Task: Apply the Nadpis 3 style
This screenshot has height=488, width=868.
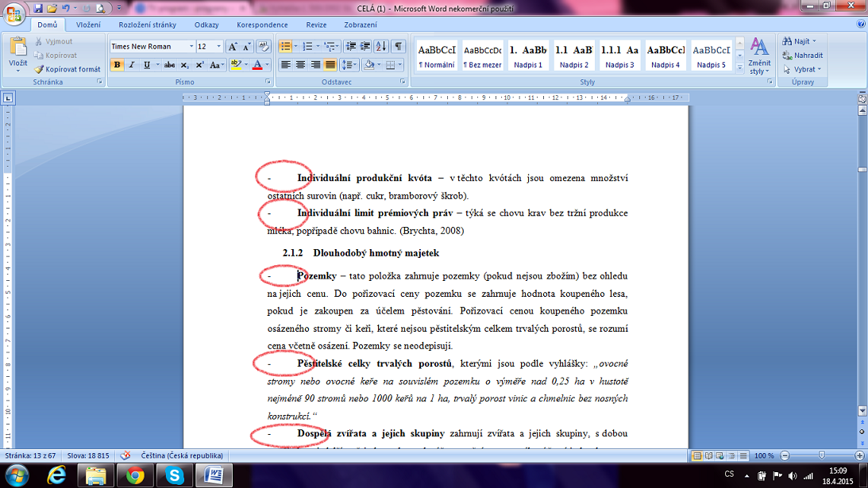Action: 619,56
